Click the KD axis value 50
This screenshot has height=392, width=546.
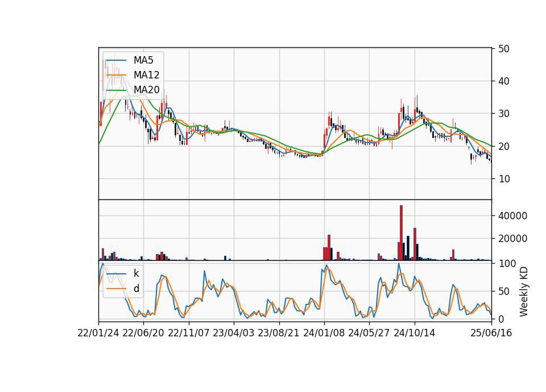click(504, 291)
